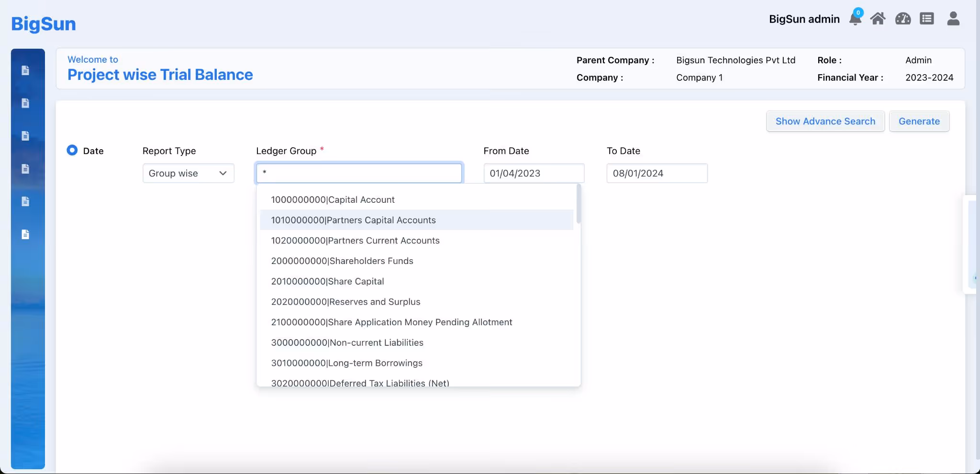Select 2010000000|Share Capital option
The width and height of the screenshot is (980, 474).
(x=416, y=281)
